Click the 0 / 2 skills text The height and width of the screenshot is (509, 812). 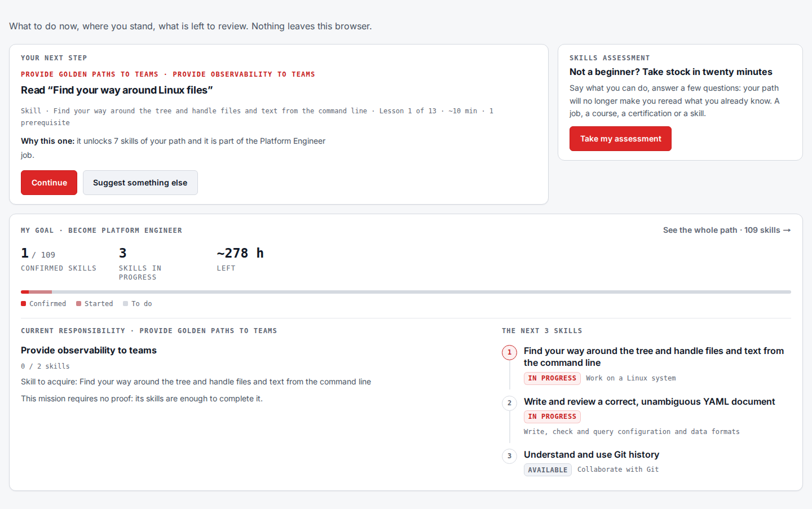pyautogui.click(x=45, y=366)
